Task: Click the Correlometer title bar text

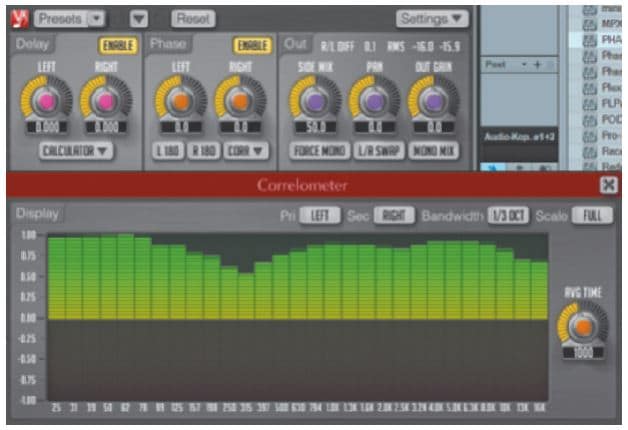Action: (302, 185)
